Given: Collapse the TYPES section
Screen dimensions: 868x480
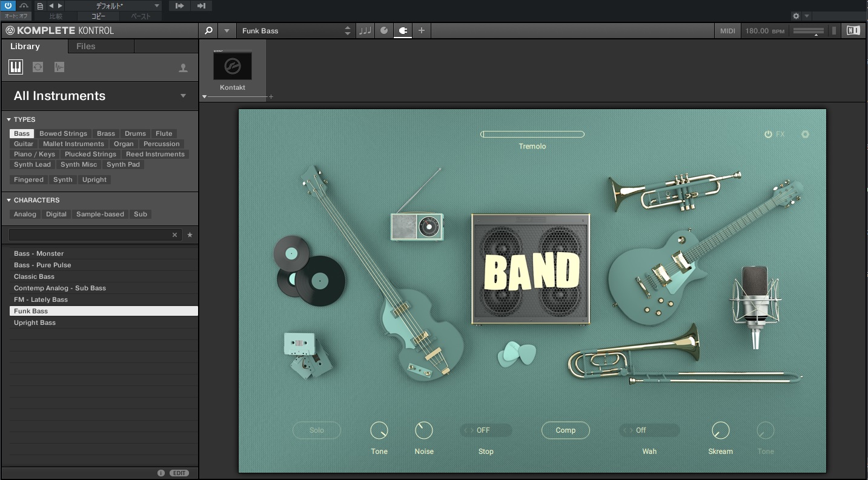Looking at the screenshot, I should click(x=9, y=119).
